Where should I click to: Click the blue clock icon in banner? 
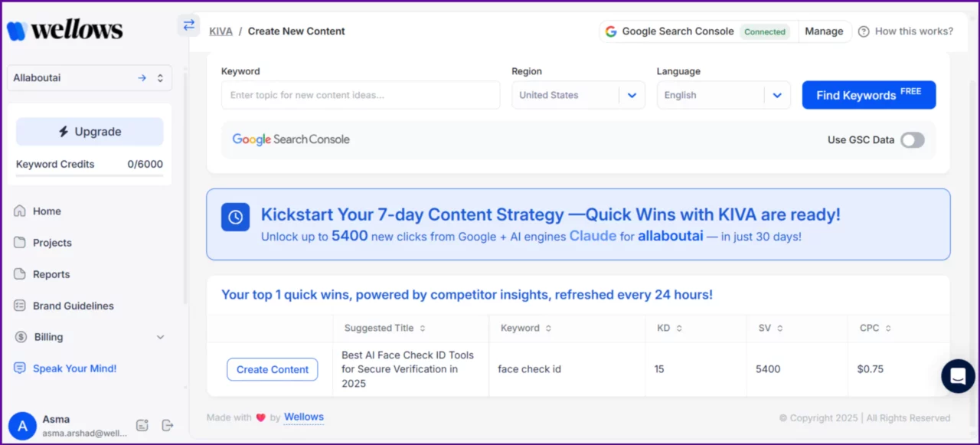235,217
